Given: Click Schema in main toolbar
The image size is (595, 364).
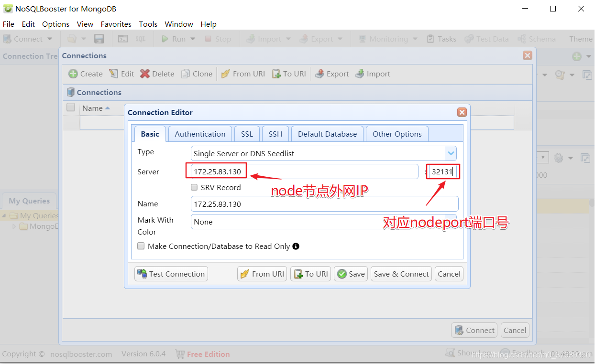Looking at the screenshot, I should tap(536, 39).
